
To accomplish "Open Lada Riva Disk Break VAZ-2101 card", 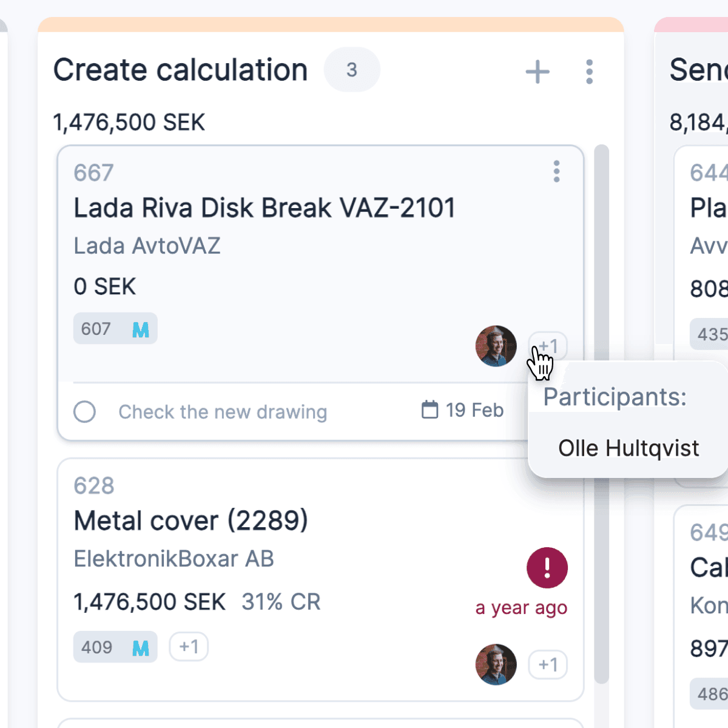I will (265, 207).
